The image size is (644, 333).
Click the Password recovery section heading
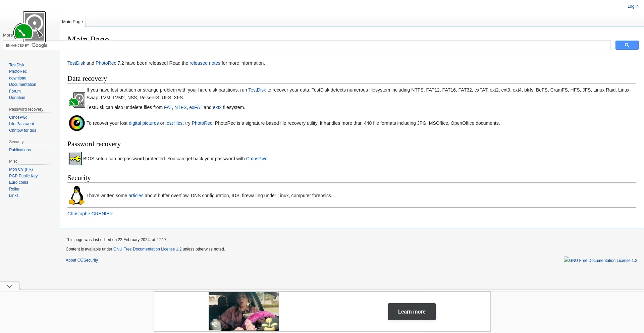[x=94, y=144]
